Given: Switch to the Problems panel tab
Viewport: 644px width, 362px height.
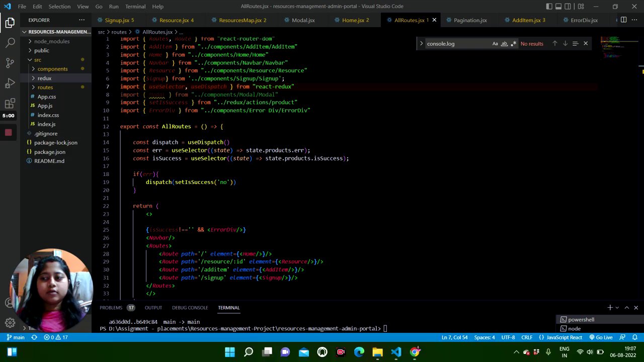Looking at the screenshot, I should coord(111,308).
